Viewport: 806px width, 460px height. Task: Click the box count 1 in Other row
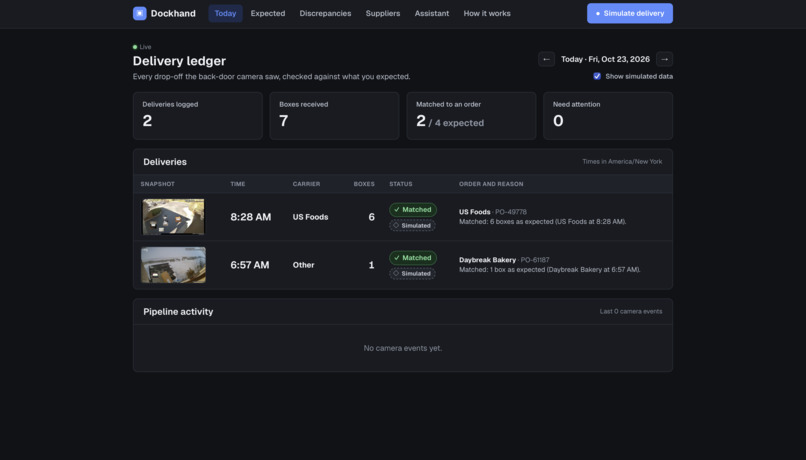pyautogui.click(x=371, y=265)
